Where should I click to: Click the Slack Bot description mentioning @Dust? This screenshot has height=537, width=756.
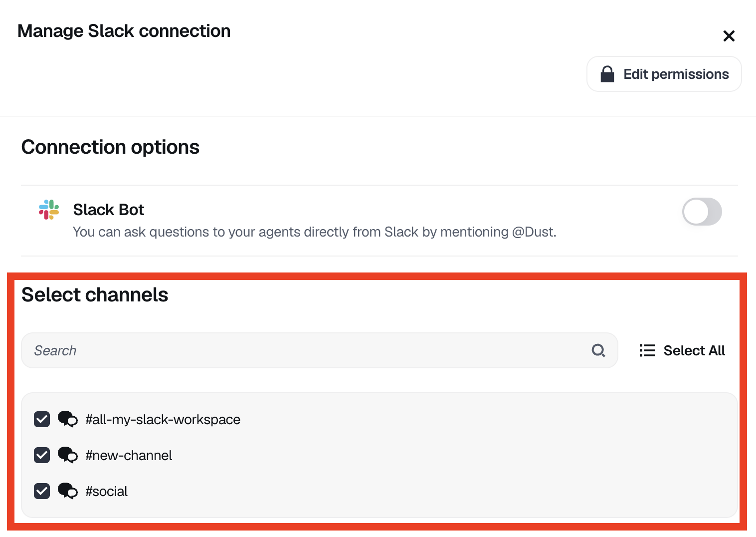[314, 232]
